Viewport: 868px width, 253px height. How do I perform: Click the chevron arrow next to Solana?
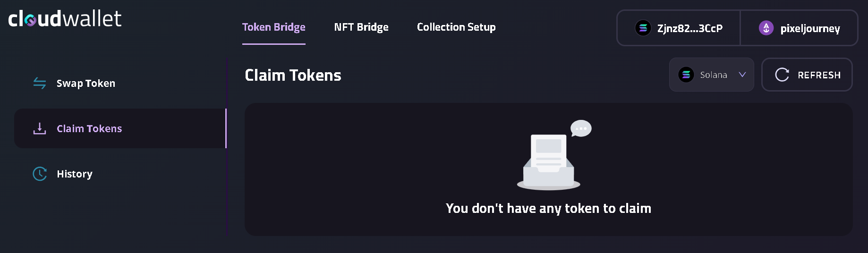click(742, 75)
